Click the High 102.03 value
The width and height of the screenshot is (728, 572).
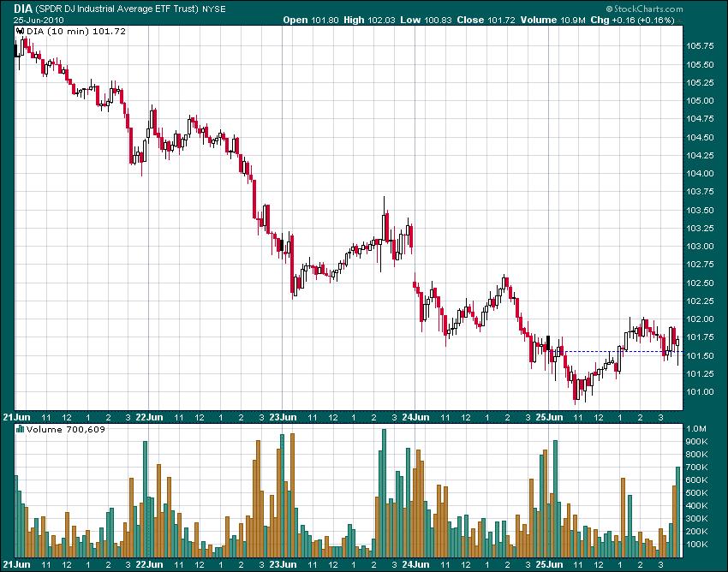point(370,20)
